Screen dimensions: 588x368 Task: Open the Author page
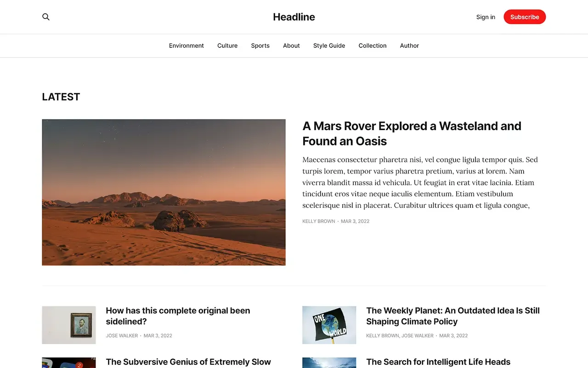(409, 46)
